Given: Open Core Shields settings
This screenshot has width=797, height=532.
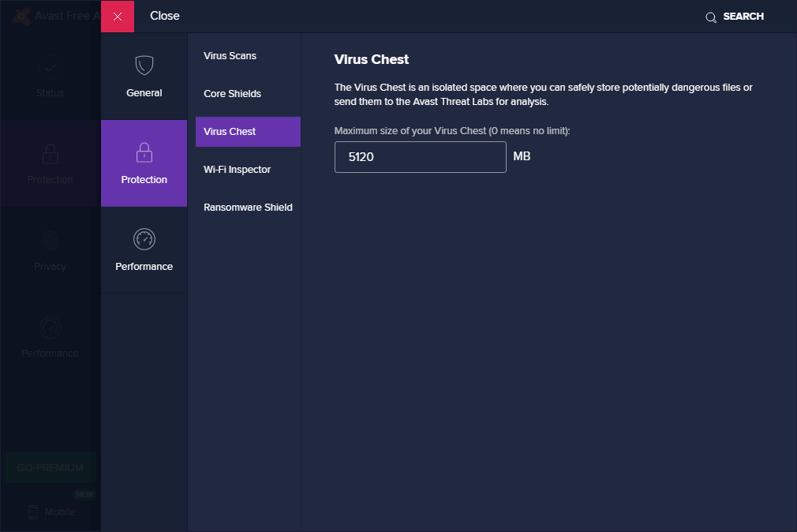Looking at the screenshot, I should coord(248,94).
